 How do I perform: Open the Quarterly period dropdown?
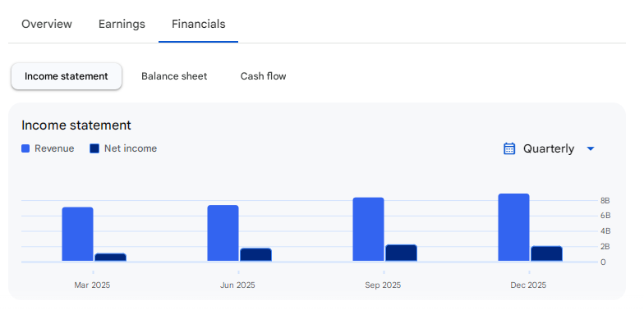(549, 148)
